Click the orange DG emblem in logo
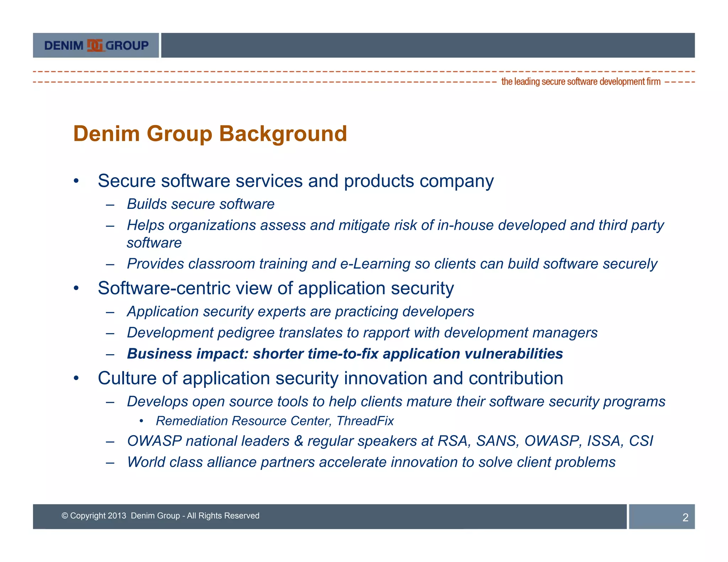 click(95, 45)
